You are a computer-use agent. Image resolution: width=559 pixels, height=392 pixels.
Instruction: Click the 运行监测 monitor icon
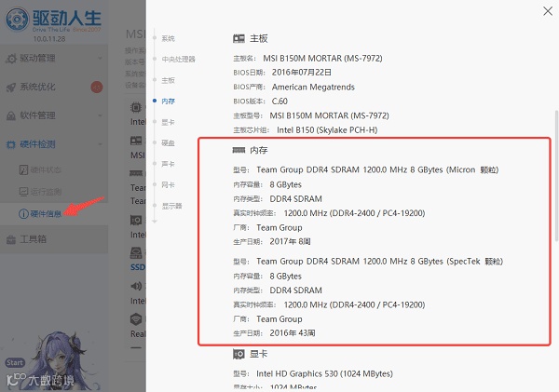click(23, 192)
